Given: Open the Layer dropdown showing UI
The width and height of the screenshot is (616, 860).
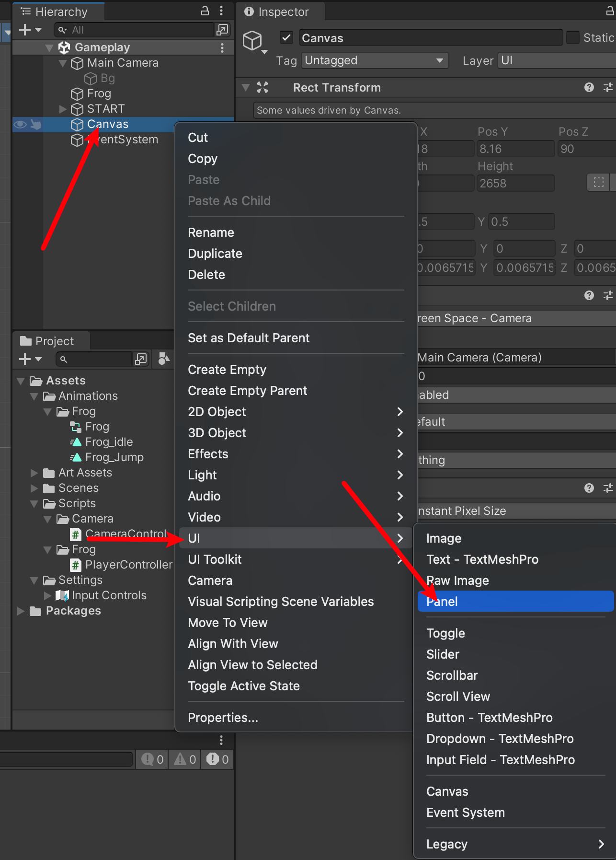Looking at the screenshot, I should tap(557, 60).
